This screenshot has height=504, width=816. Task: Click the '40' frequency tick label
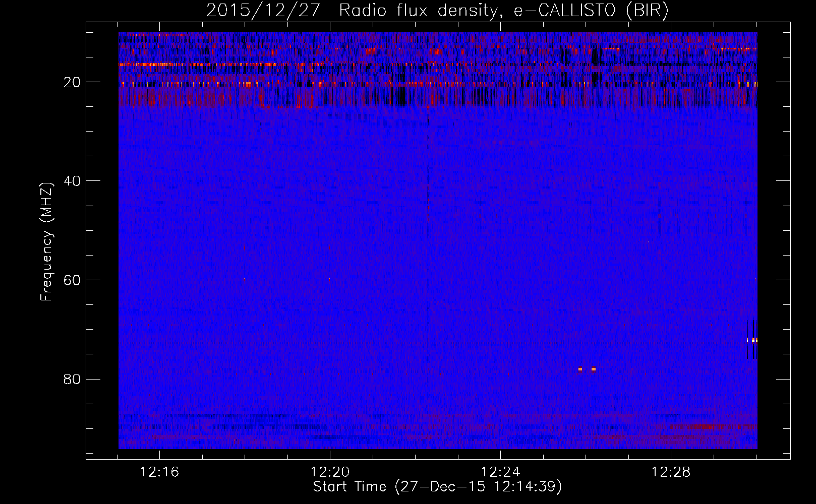pyautogui.click(x=72, y=181)
